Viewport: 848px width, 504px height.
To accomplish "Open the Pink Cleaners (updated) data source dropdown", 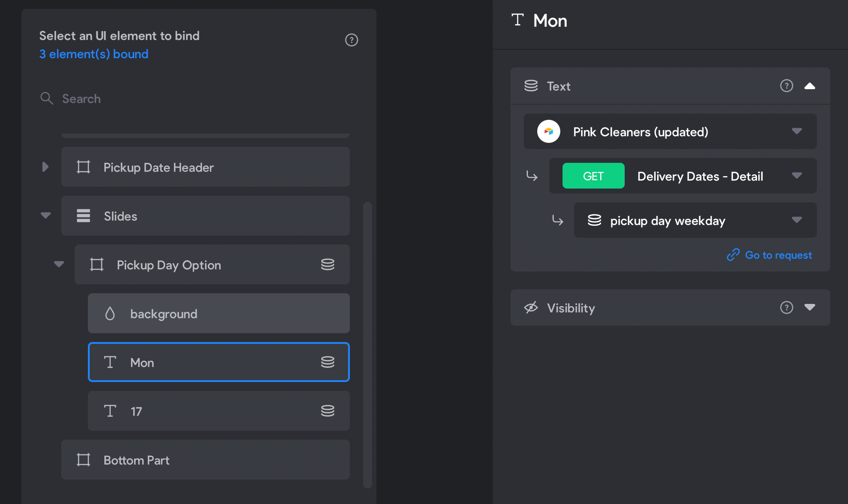I will point(670,131).
